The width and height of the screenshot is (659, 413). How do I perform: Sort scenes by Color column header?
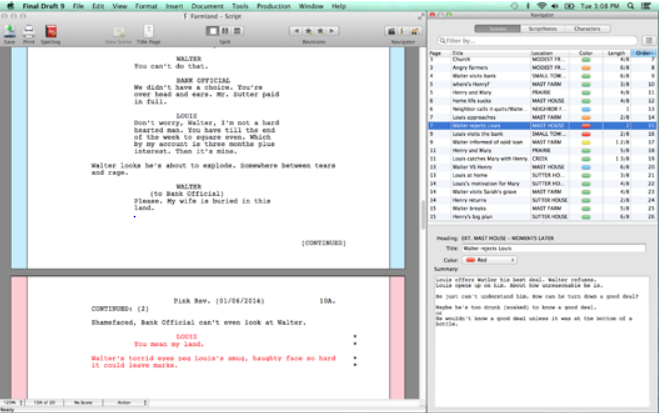[x=585, y=53]
